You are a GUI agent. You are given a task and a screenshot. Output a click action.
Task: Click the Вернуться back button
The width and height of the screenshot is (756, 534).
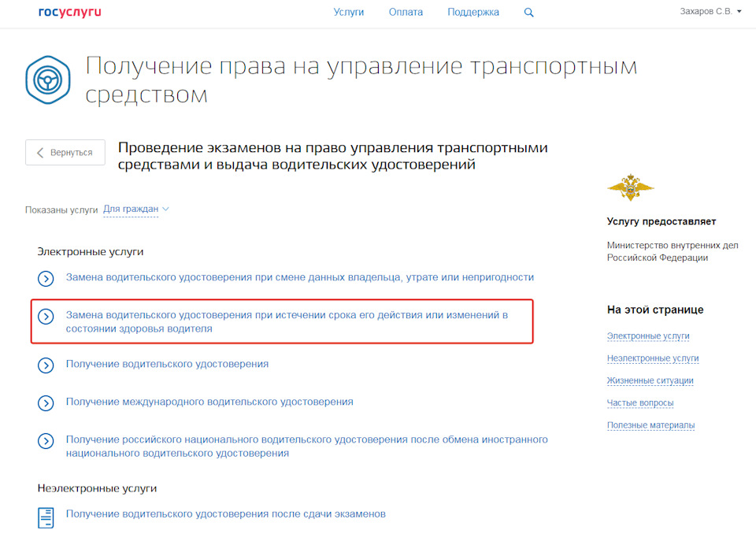click(x=65, y=153)
